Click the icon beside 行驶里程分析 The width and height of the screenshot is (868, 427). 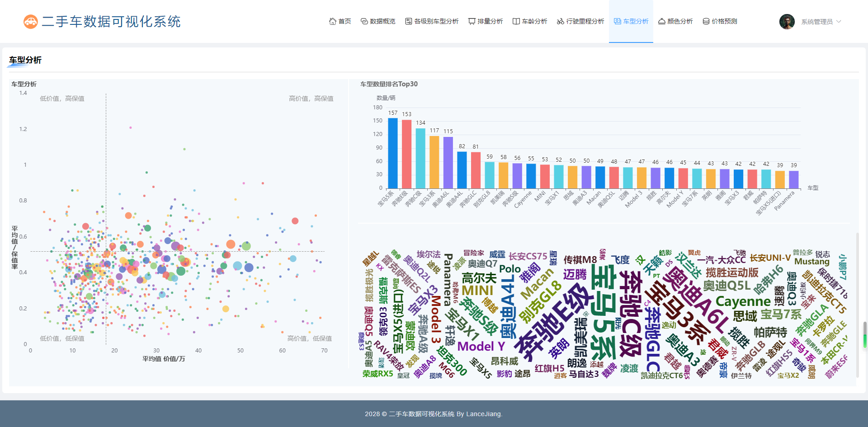(561, 21)
